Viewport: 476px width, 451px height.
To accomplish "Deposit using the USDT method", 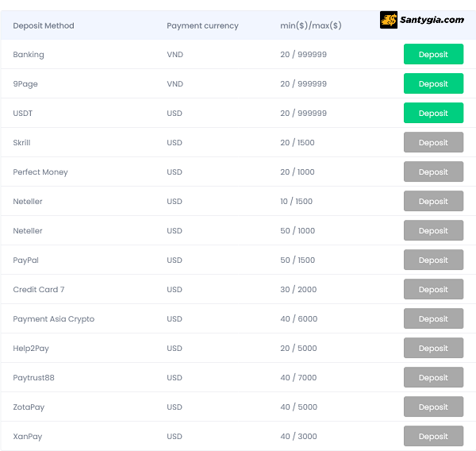I will click(x=433, y=114).
